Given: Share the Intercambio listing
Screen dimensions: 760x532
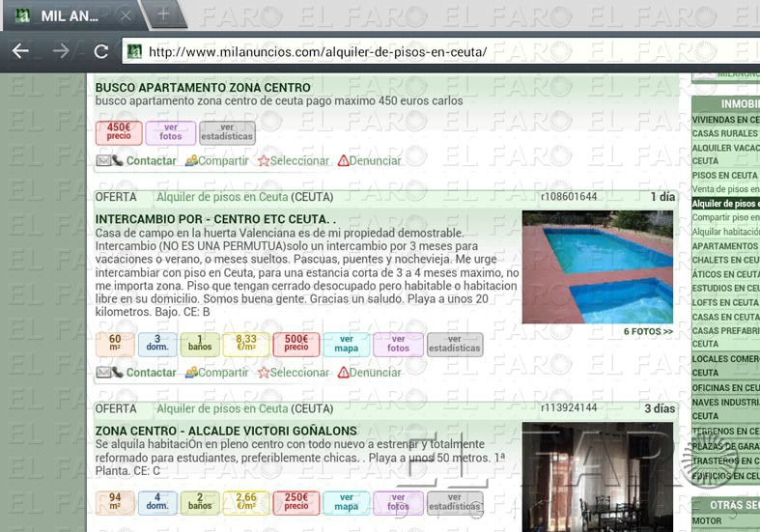Looking at the screenshot, I should click(216, 373).
